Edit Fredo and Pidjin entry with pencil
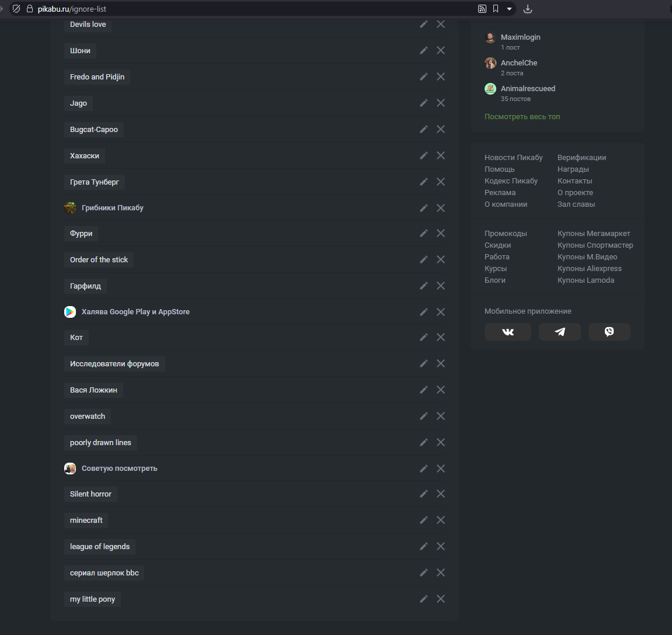Screen dimensions: 672x635 point(423,77)
